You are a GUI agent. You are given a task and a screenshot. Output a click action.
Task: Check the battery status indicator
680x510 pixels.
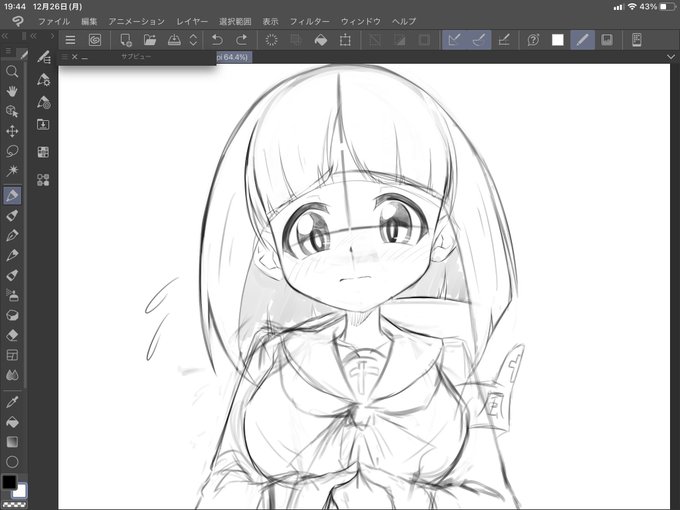(667, 7)
